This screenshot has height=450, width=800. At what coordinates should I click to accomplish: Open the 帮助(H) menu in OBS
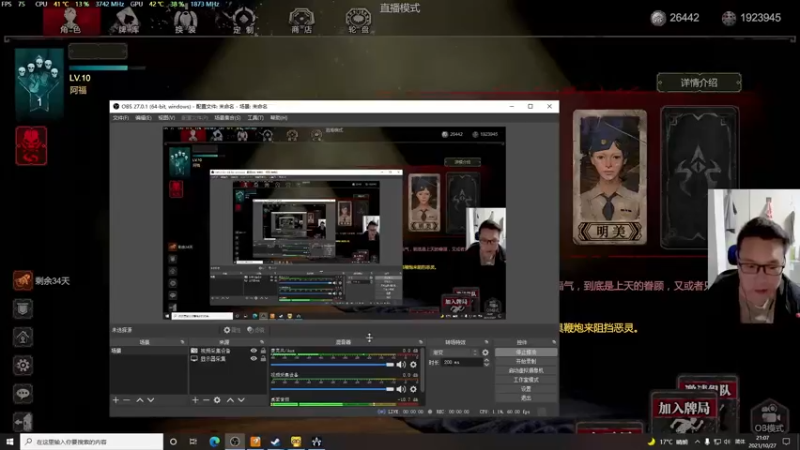click(x=279, y=118)
